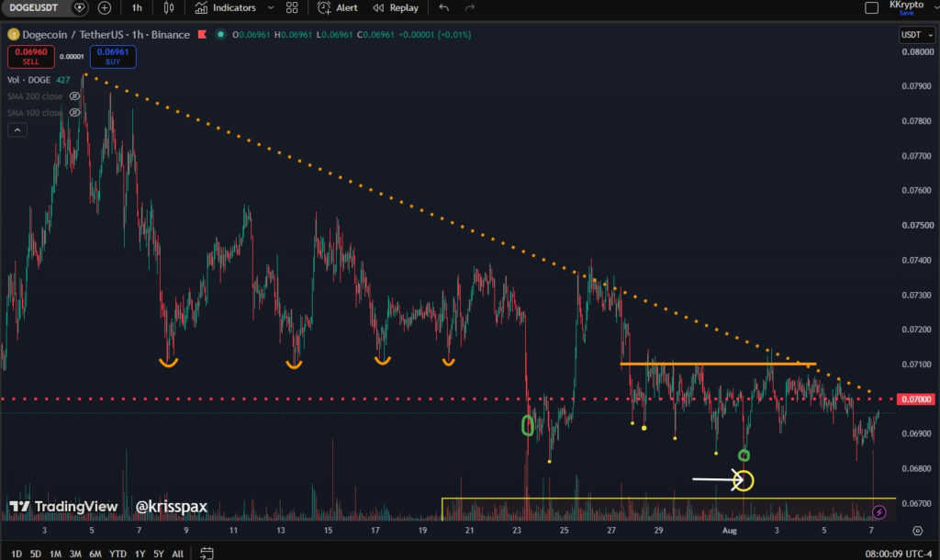
Task: Open chart settings gear on time axis
Action: [917, 531]
